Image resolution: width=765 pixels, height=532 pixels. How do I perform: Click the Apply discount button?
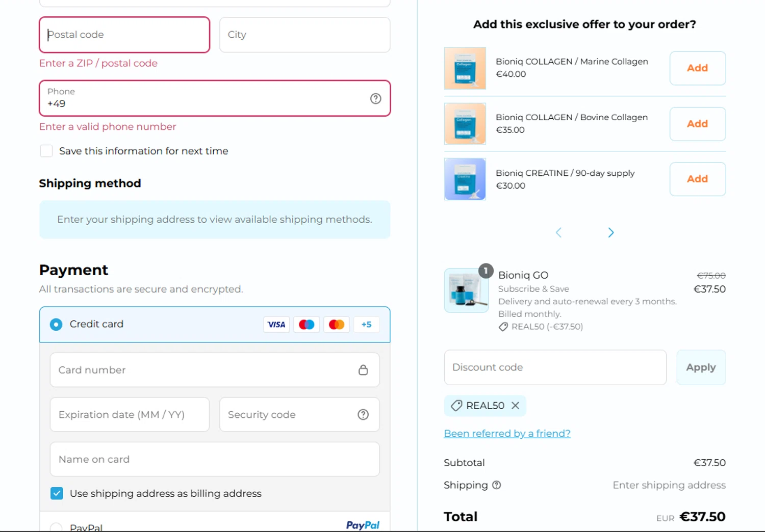click(701, 367)
